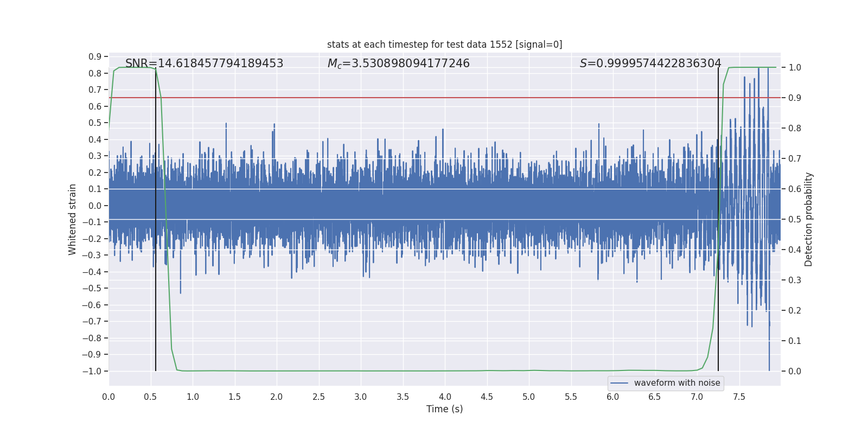This screenshot has height=434, width=868.
Task: Click the blue line sample in legend
Action: coord(620,383)
